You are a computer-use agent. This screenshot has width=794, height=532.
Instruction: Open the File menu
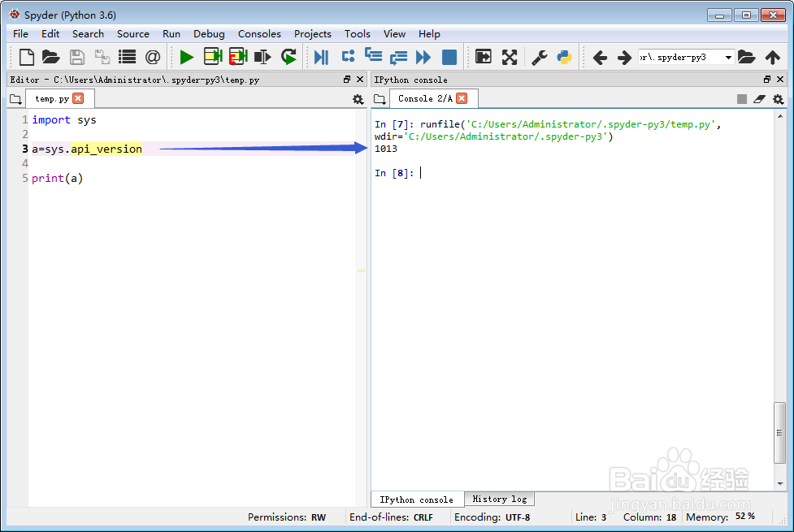[x=21, y=34]
